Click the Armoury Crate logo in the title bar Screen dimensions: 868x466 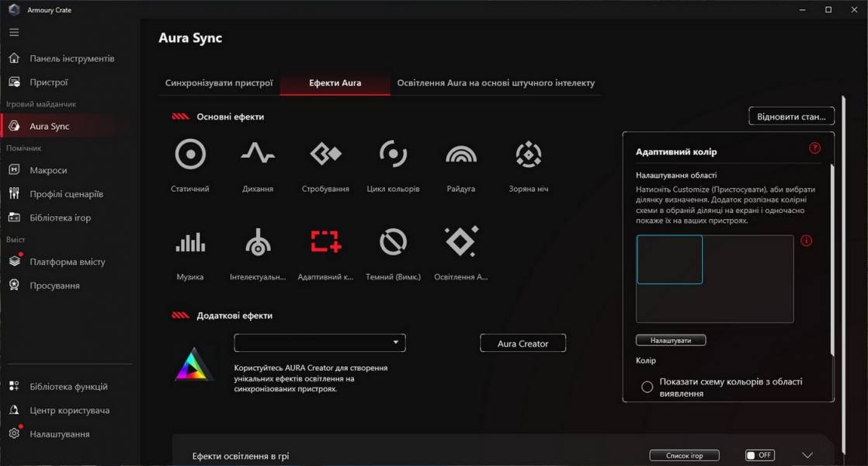(x=14, y=9)
